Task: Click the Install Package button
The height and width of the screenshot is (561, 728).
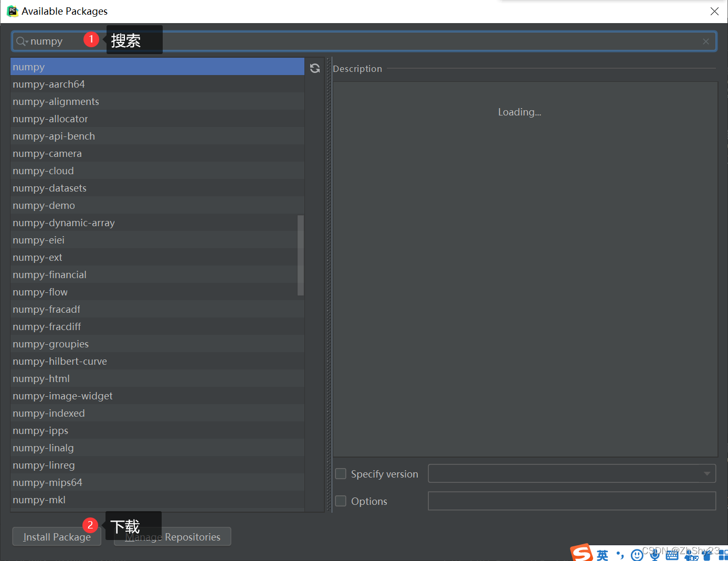Action: [x=57, y=537]
